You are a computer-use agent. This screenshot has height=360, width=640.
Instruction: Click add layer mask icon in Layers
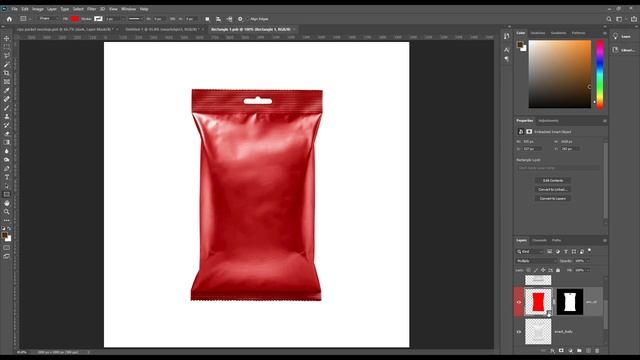tap(561, 351)
